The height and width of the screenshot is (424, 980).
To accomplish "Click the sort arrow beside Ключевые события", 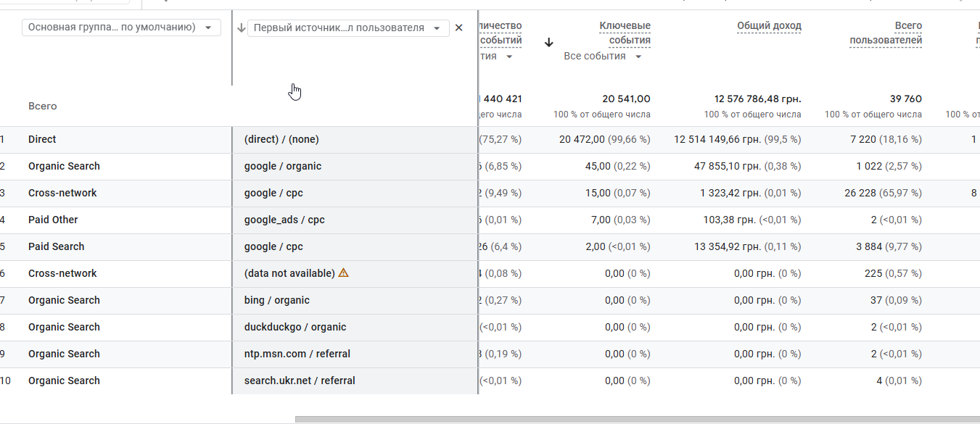I will pyautogui.click(x=549, y=42).
